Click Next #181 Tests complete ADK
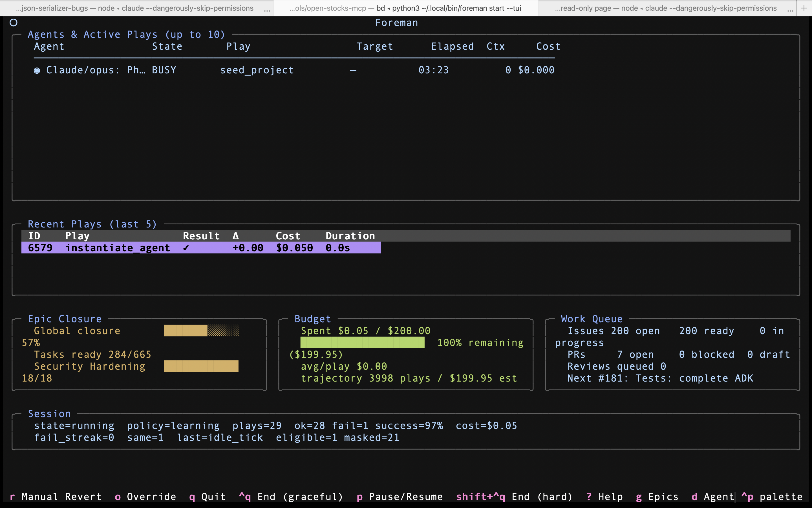 pyautogui.click(x=660, y=378)
